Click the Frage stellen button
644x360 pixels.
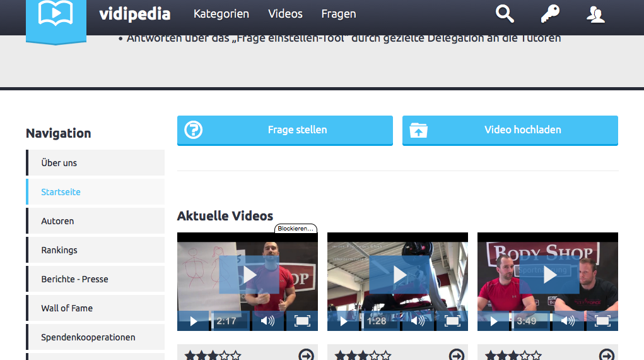[285, 131]
